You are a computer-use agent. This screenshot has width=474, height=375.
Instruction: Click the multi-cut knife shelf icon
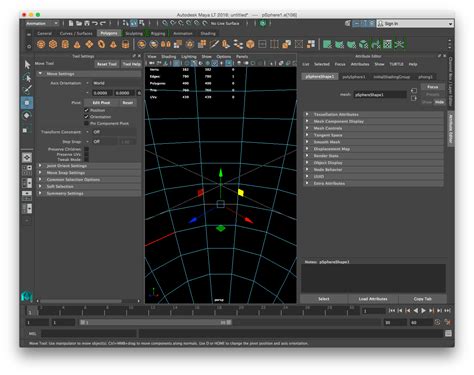pyautogui.click(x=214, y=44)
